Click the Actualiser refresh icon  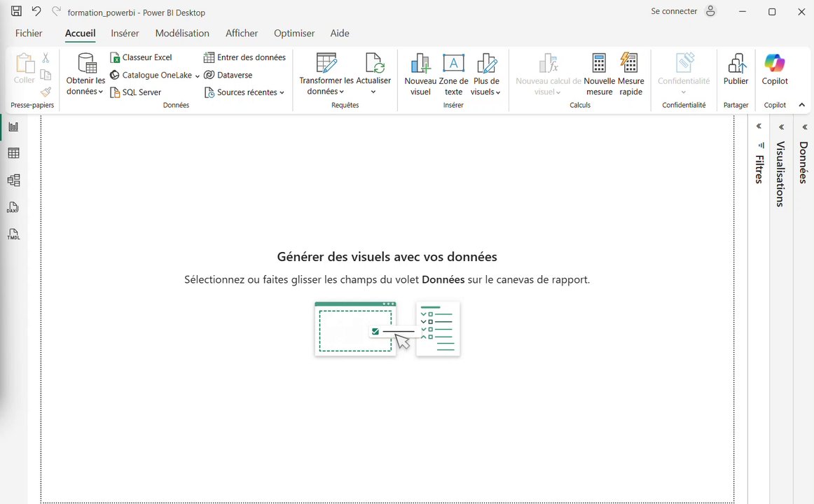click(x=374, y=63)
